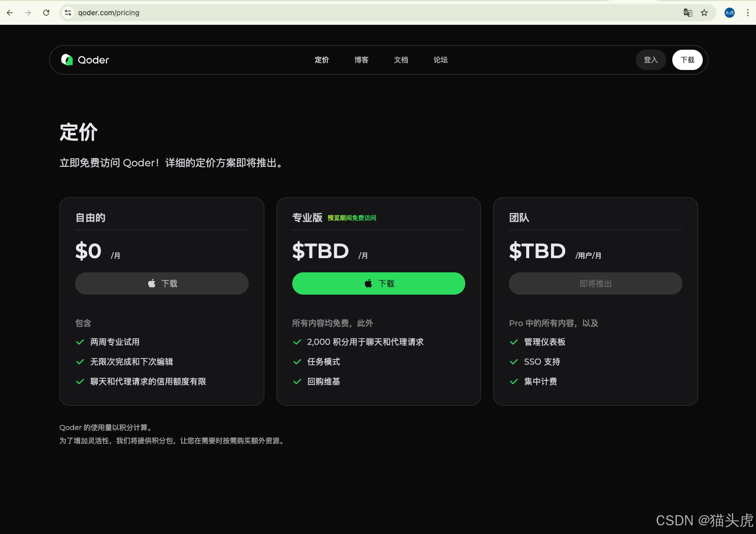Click the address bar URL qoder.com/pricing
This screenshot has width=756, height=534.
pyautogui.click(x=109, y=13)
